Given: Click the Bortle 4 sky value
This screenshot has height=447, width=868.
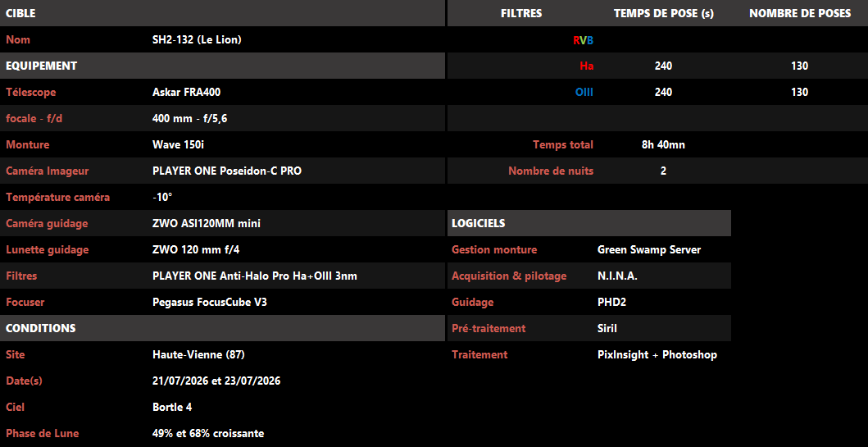Looking at the screenshot, I should click(172, 407).
